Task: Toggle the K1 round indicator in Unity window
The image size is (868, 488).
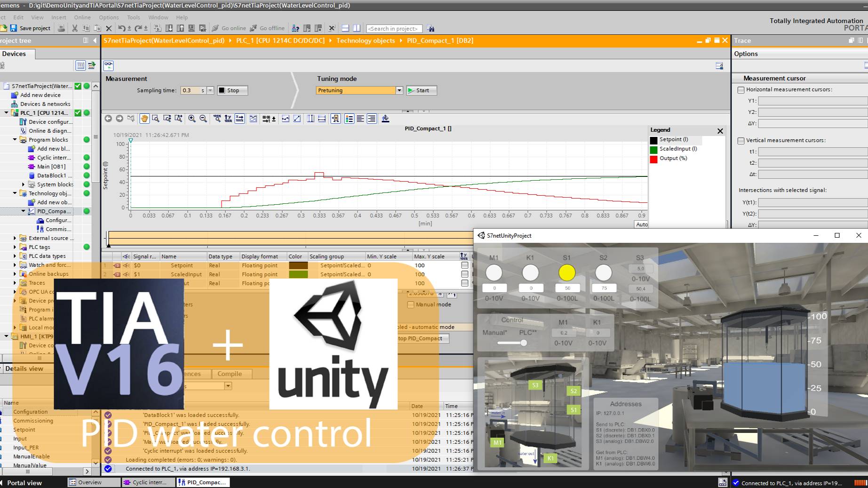Action: 530,272
